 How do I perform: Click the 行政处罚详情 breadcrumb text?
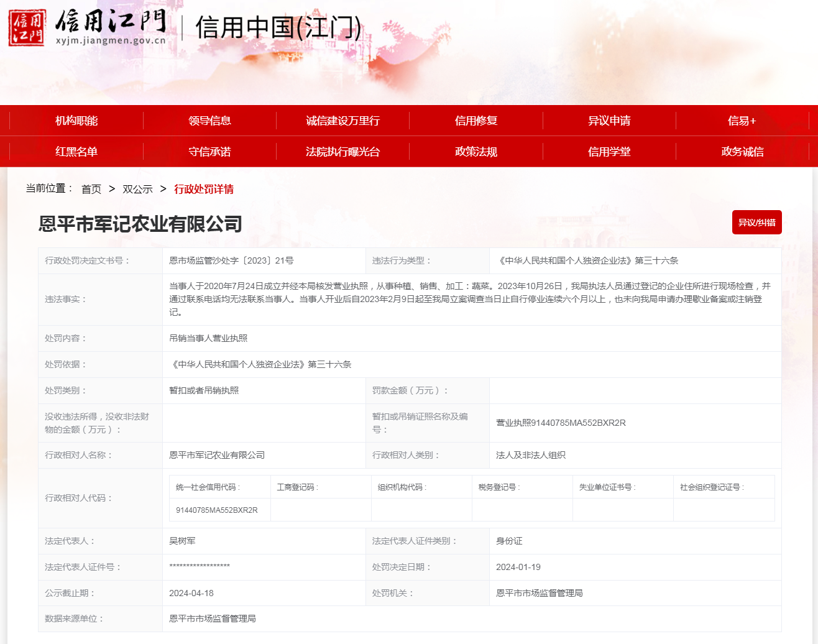pos(204,189)
